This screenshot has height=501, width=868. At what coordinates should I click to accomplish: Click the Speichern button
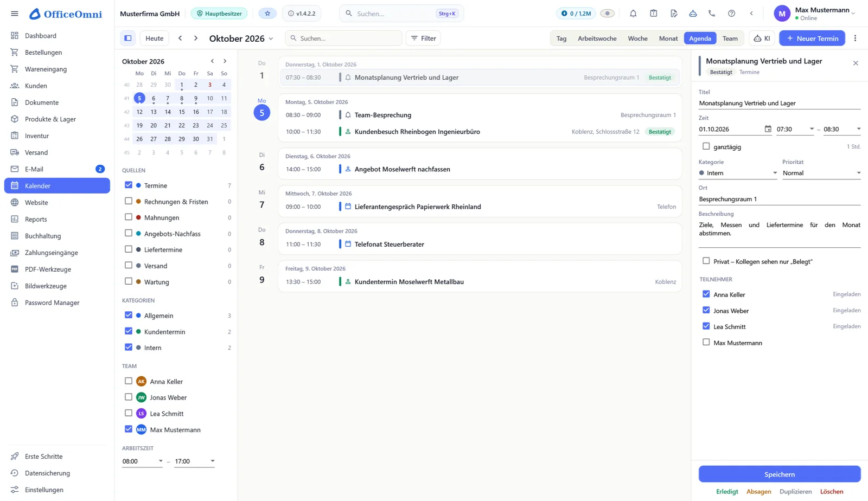coord(780,474)
